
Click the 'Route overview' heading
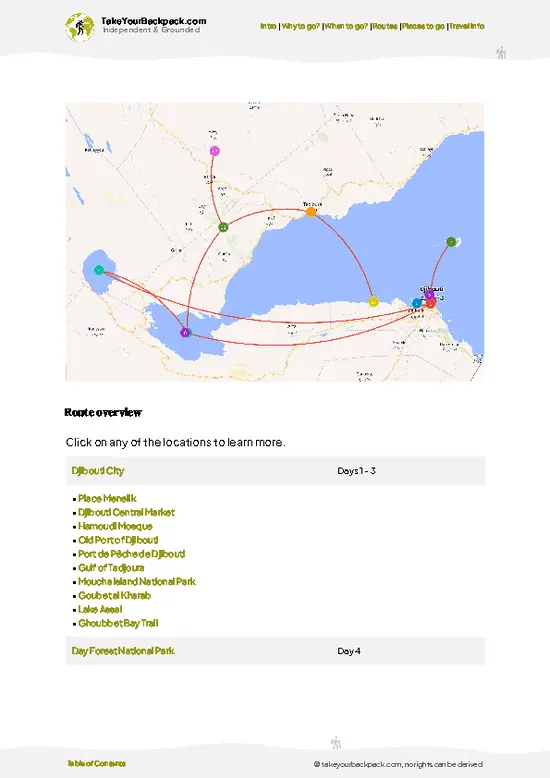tap(103, 412)
